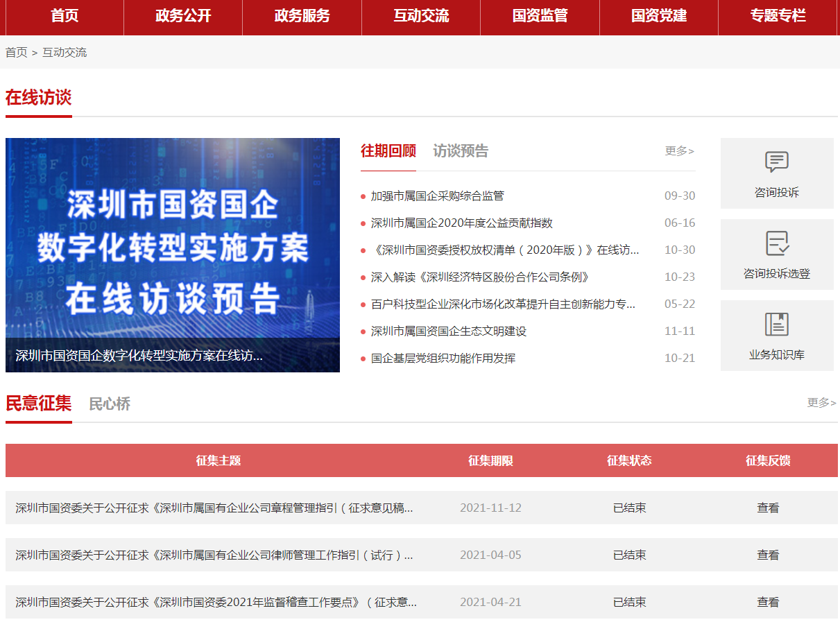Click 查看 for the 2021-11-12 solicitation

[x=768, y=508]
